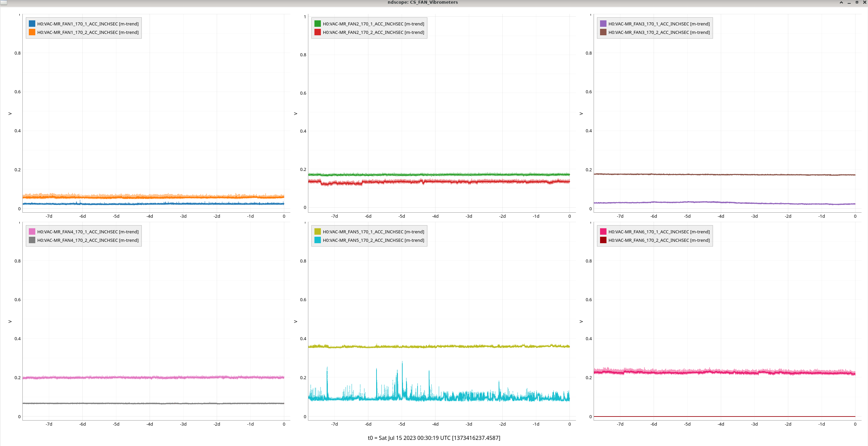Click the -4d tick on the FAN5 plot axis
Image resolution: width=868 pixels, height=446 pixels.
[x=435, y=424]
